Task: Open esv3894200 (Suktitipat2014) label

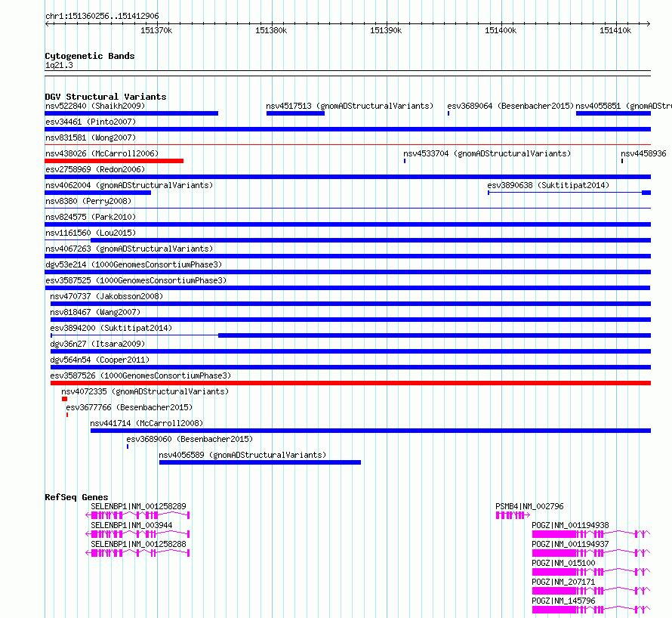Action: pyautogui.click(x=111, y=328)
